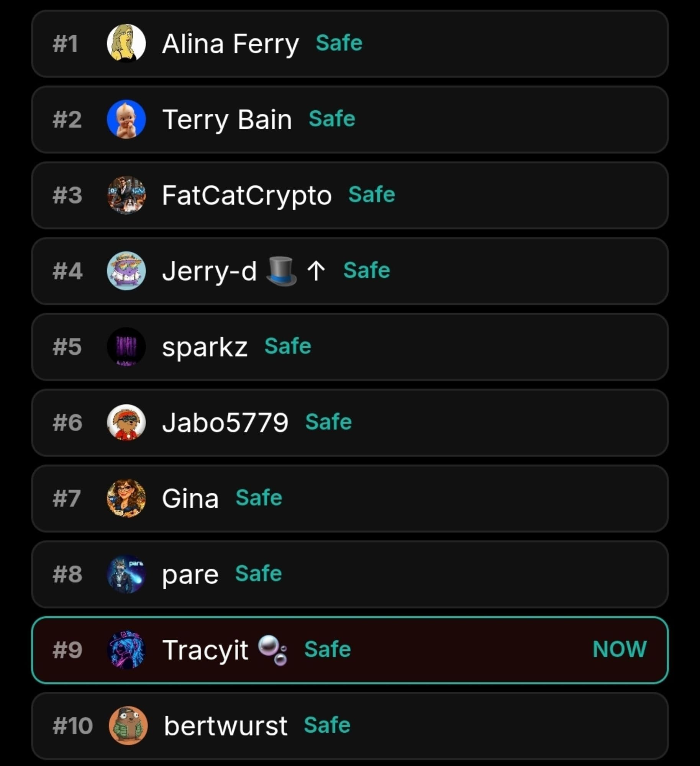700x766 pixels.
Task: Tap Gina's cartoon portrait avatar
Action: point(126,498)
